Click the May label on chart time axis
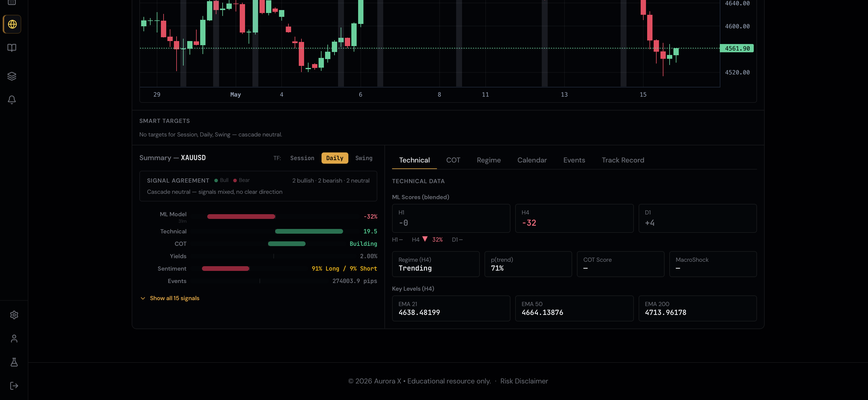This screenshot has height=400, width=868. point(236,95)
